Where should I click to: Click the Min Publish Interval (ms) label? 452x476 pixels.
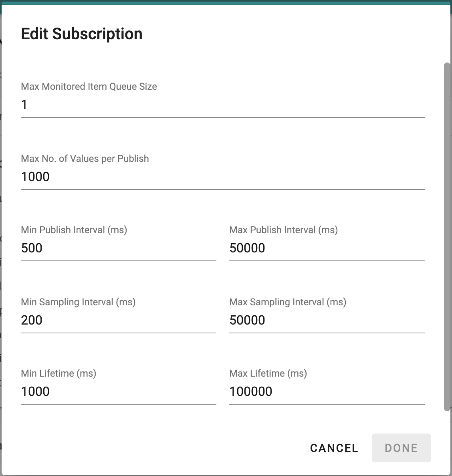point(74,230)
